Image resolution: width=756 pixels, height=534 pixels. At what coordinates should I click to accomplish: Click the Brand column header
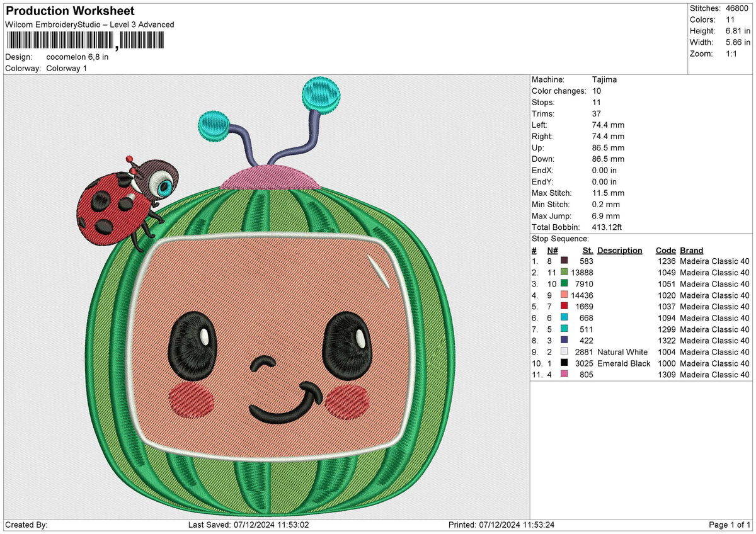point(692,250)
